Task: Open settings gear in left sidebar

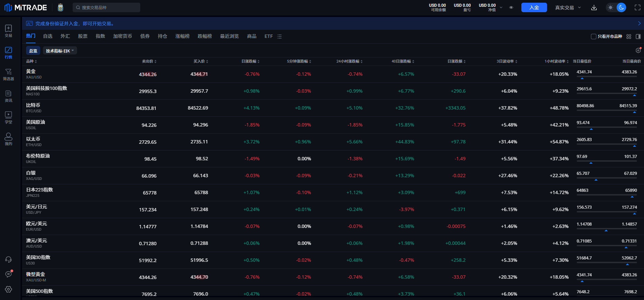Action: pyautogui.click(x=8, y=289)
